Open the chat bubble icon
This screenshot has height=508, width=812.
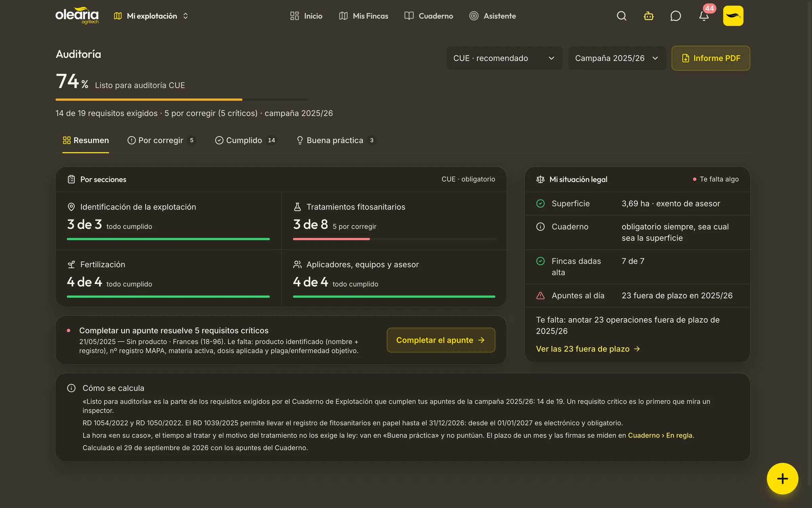click(676, 16)
